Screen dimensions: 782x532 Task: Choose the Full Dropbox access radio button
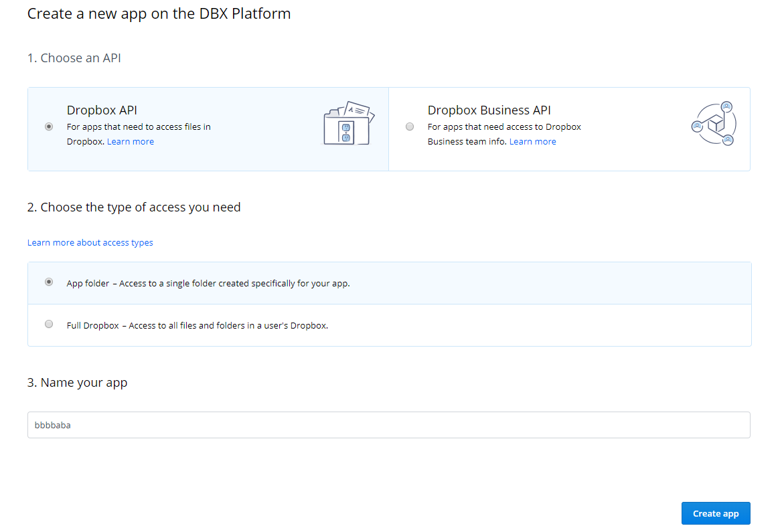[49, 325]
